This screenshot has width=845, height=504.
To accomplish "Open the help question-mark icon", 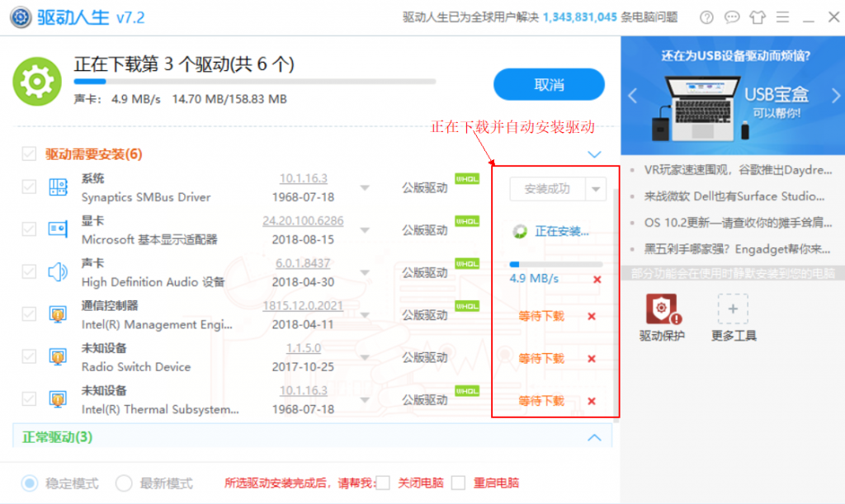I will coord(706,17).
